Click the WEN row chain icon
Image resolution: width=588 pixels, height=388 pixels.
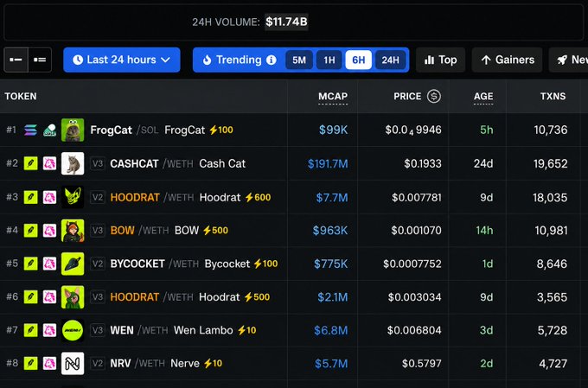31,330
